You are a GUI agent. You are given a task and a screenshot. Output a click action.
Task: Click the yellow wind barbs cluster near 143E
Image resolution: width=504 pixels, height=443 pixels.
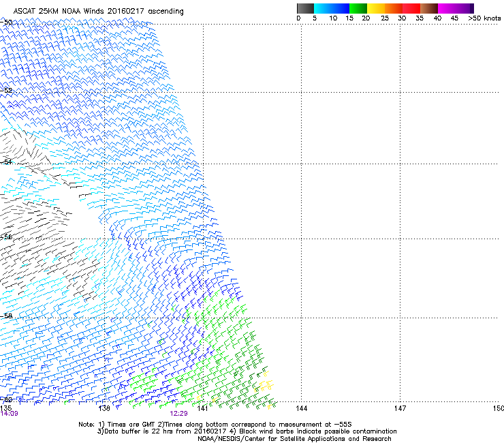pyautogui.click(x=266, y=383)
